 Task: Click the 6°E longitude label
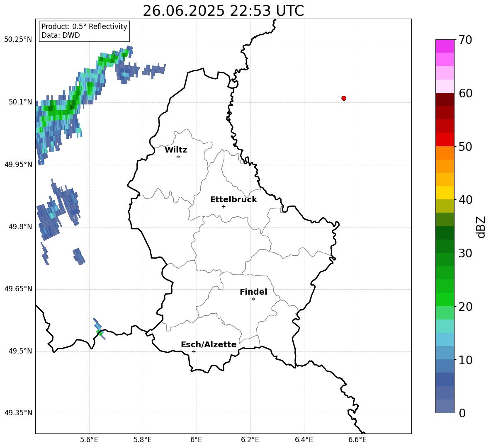[196, 440]
